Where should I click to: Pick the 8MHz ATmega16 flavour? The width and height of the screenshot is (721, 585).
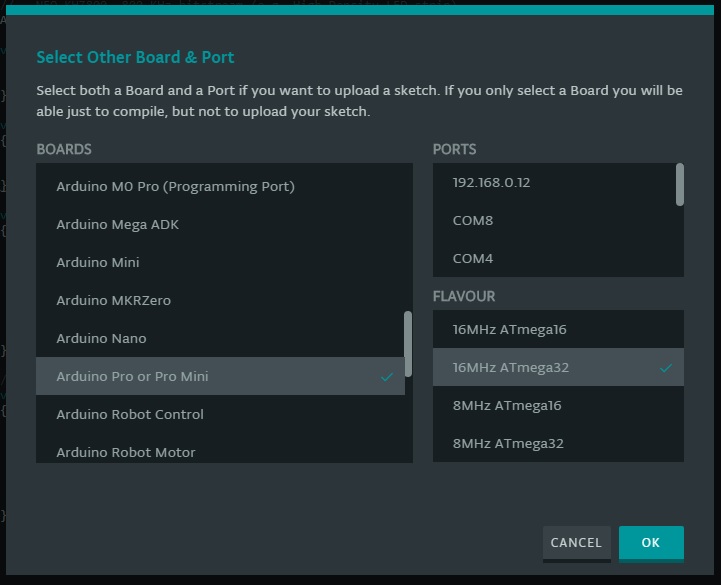pyautogui.click(x=507, y=405)
